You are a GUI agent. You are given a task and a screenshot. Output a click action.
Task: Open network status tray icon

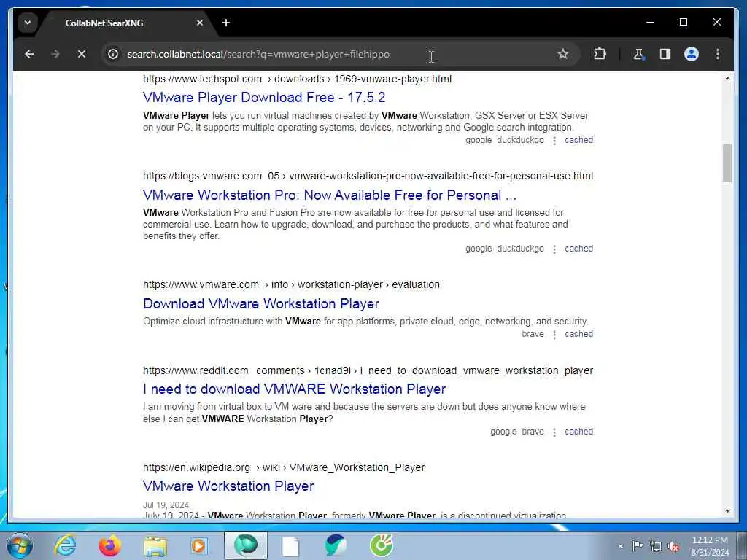coord(656,547)
